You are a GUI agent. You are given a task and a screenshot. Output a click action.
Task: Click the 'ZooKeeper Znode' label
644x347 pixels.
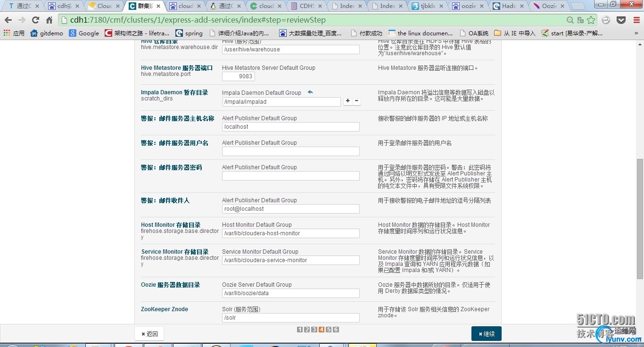[165, 309]
